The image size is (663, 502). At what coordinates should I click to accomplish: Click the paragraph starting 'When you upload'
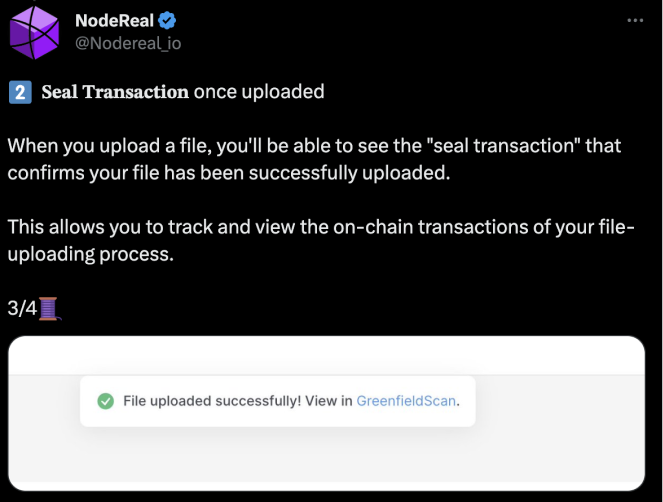[200, 146]
